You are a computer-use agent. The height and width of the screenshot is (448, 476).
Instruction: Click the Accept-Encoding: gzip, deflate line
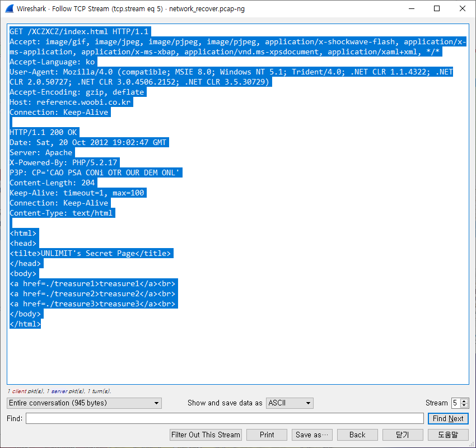pos(77,92)
